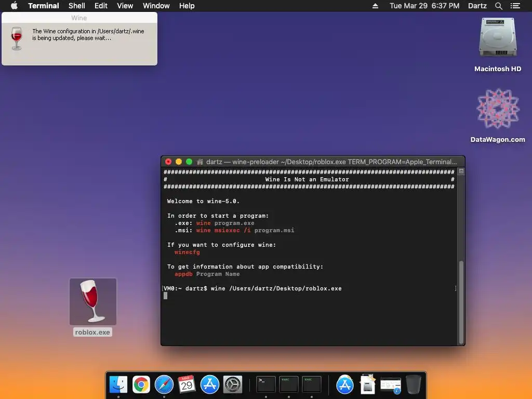Select the roblox.exe desktop file

pyautogui.click(x=93, y=302)
